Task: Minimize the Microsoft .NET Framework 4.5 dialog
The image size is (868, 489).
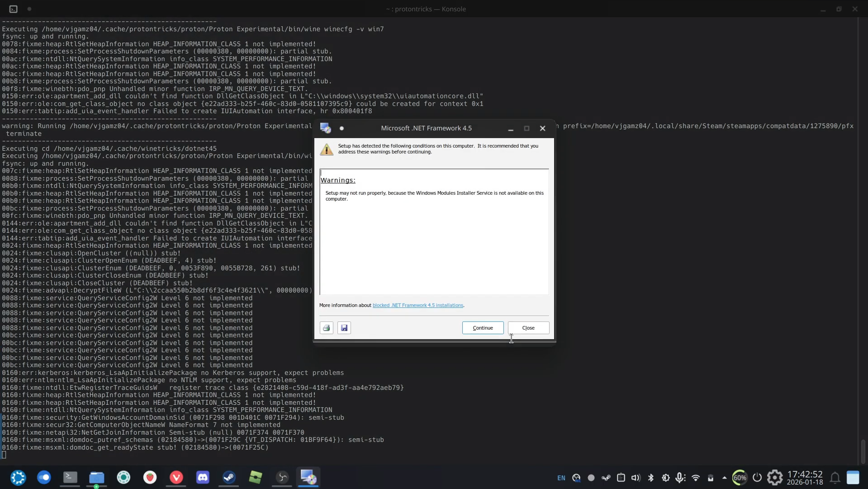Action: pos(511,129)
